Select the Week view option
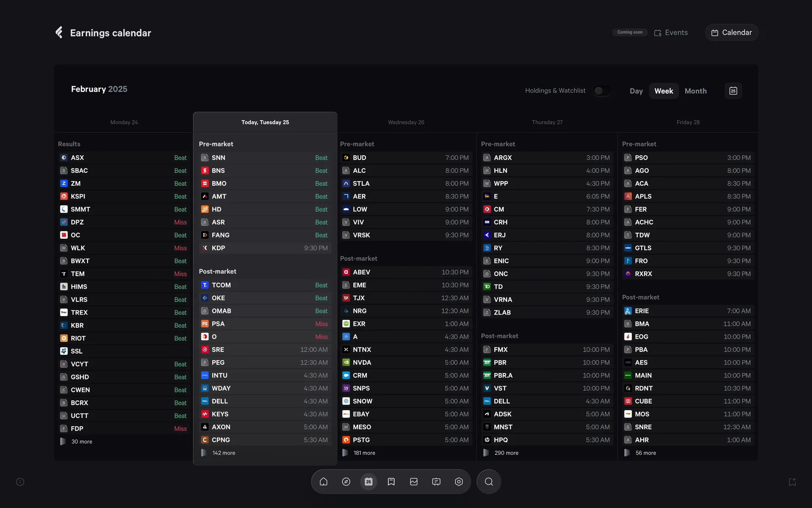Screen dimensions: 812x508 (x=664, y=91)
